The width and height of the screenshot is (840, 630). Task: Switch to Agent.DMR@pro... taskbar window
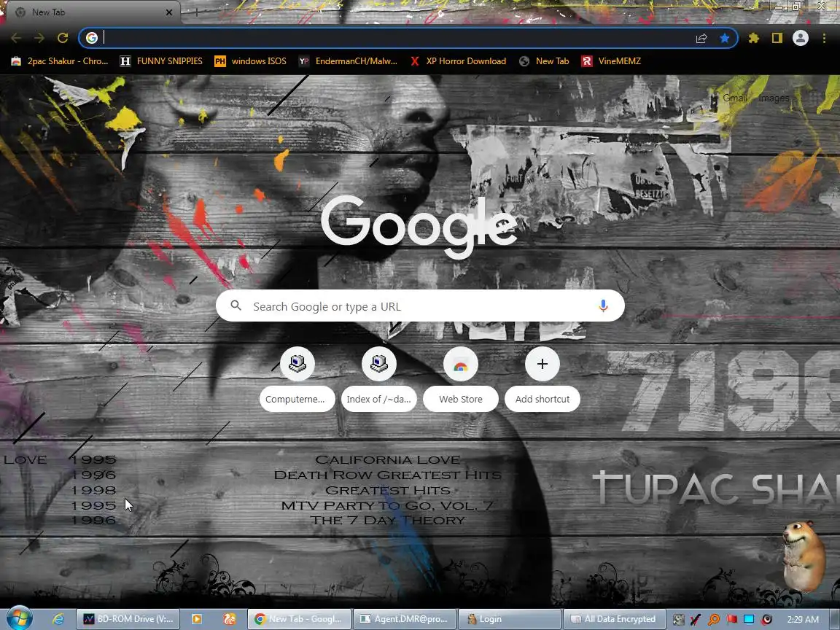pos(405,619)
